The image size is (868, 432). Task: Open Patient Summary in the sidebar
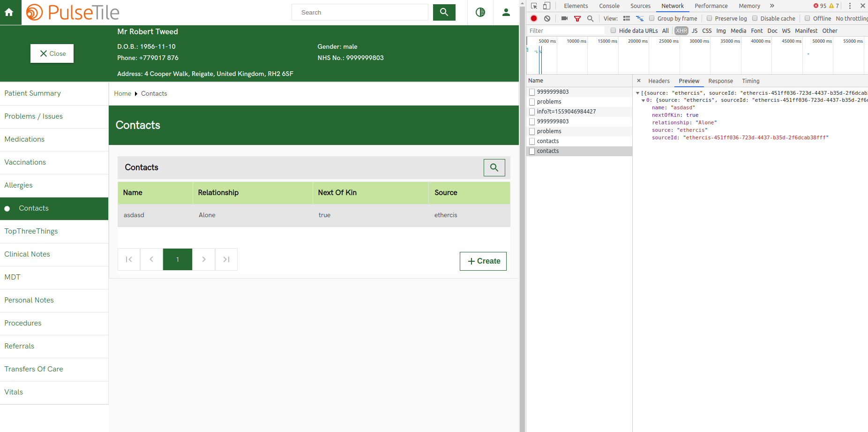tap(54, 93)
